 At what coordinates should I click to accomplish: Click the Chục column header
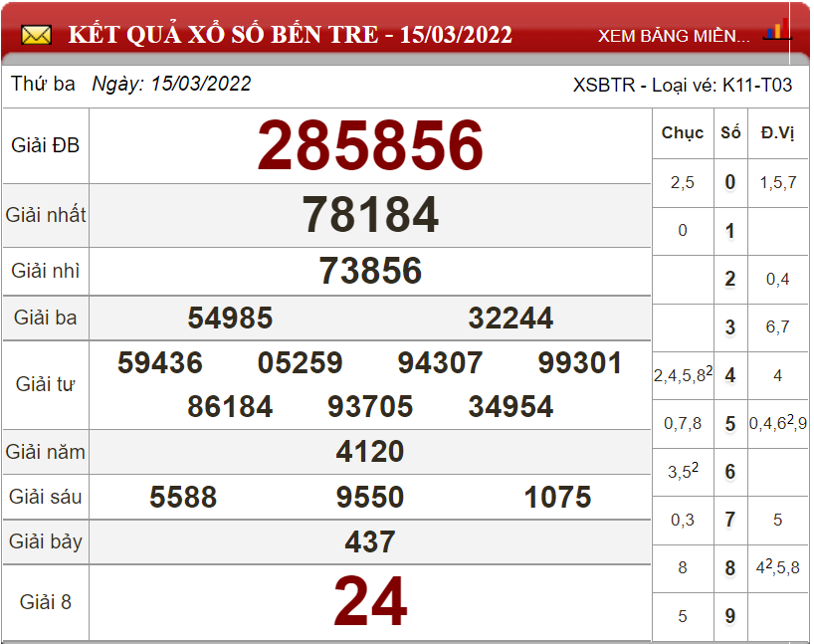pos(683,132)
